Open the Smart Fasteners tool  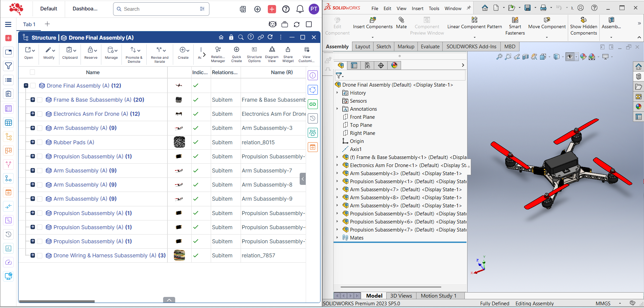point(514,26)
